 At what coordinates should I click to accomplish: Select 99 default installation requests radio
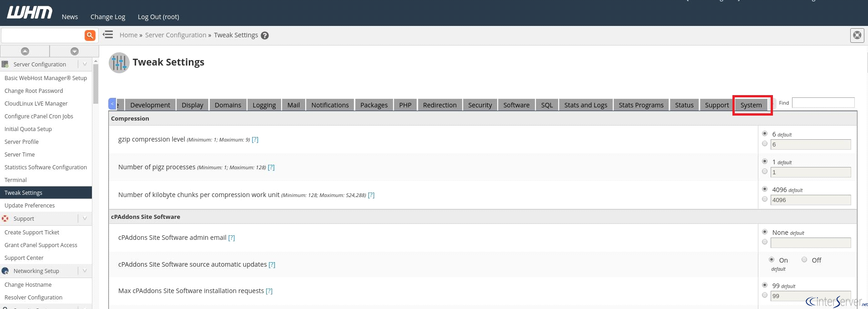[765, 285]
